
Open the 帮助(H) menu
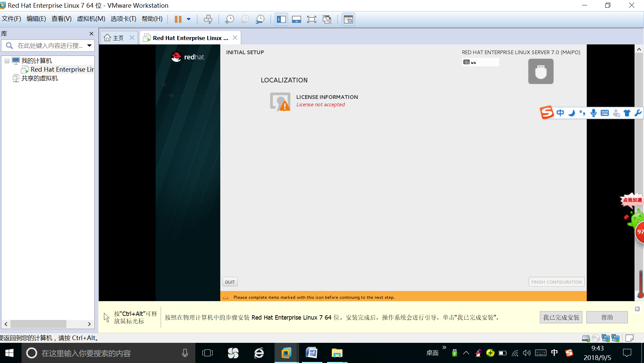tap(152, 19)
